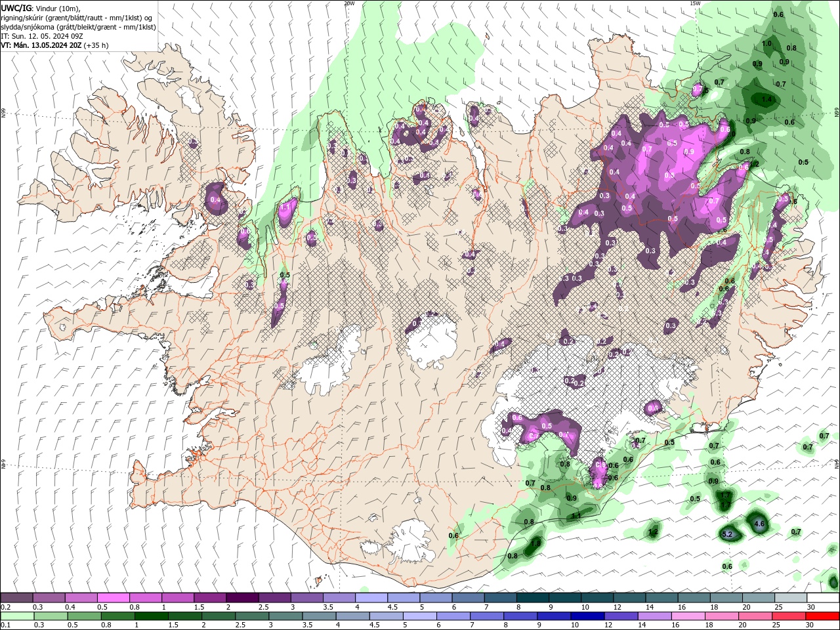The width and height of the screenshot is (840, 630).
Task: Select lower legend swatch between 25 and 30
Action: tap(789, 616)
